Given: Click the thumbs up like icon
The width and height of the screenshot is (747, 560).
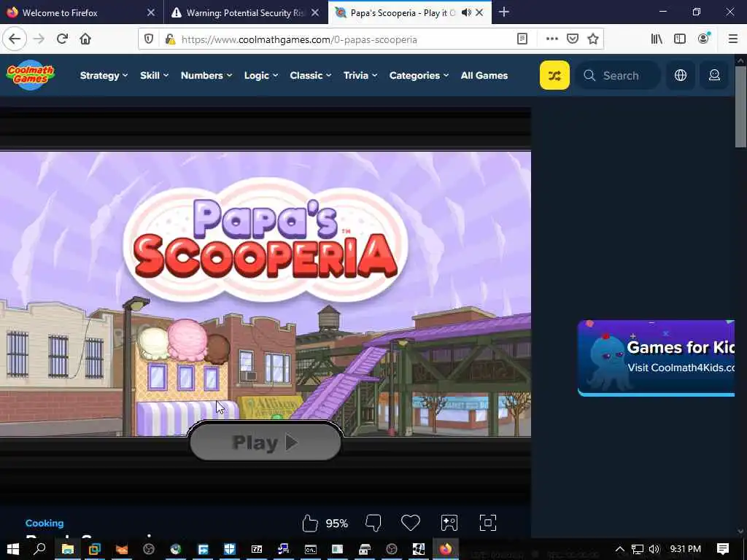Looking at the screenshot, I should [x=310, y=523].
